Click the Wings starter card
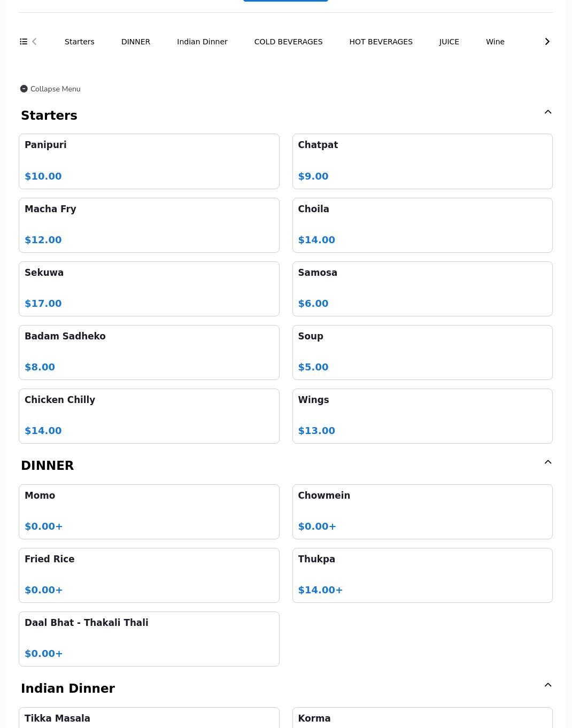Image resolution: width=572 pixels, height=728 pixels. click(422, 416)
